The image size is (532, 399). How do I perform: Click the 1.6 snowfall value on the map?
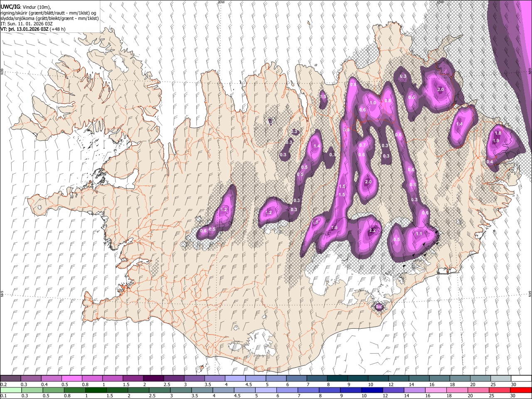click(334, 228)
